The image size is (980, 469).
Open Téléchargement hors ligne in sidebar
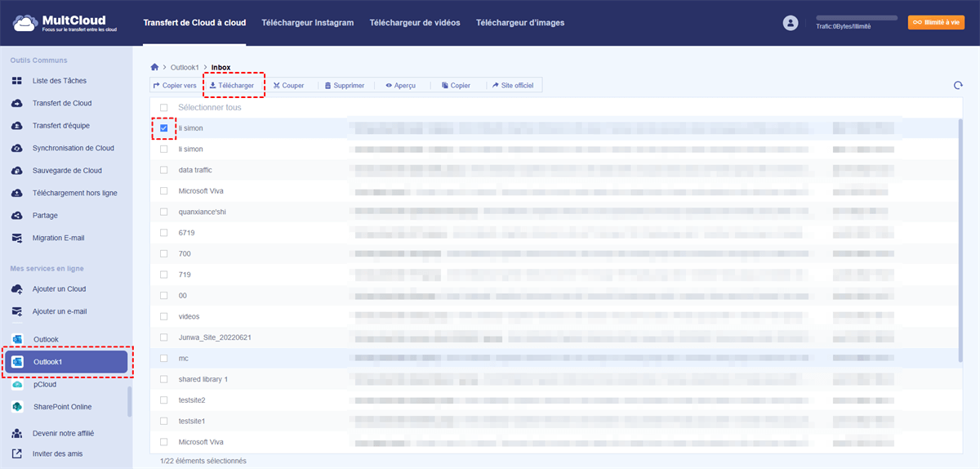click(x=74, y=193)
